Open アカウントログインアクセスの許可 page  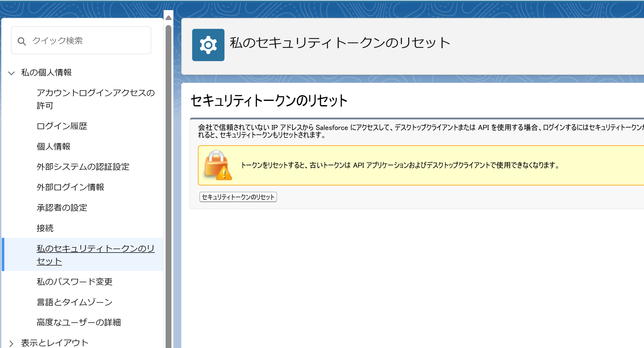click(x=96, y=99)
